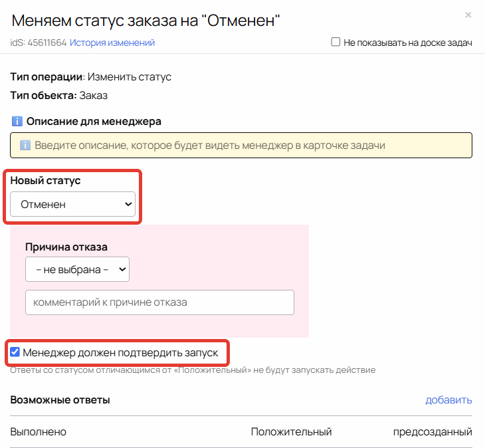Screen dimensions: 485x448
Task: Click the Положительный status cell
Action: tap(291, 431)
